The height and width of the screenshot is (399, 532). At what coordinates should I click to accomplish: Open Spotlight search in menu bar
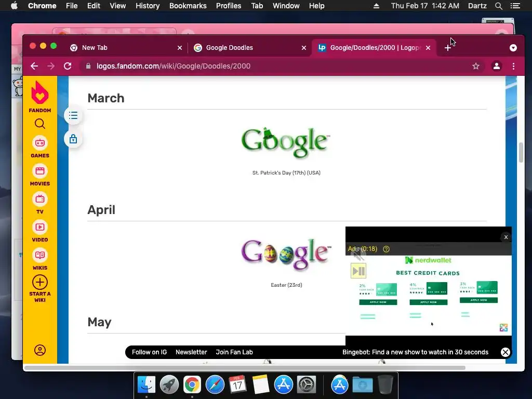[498, 6]
